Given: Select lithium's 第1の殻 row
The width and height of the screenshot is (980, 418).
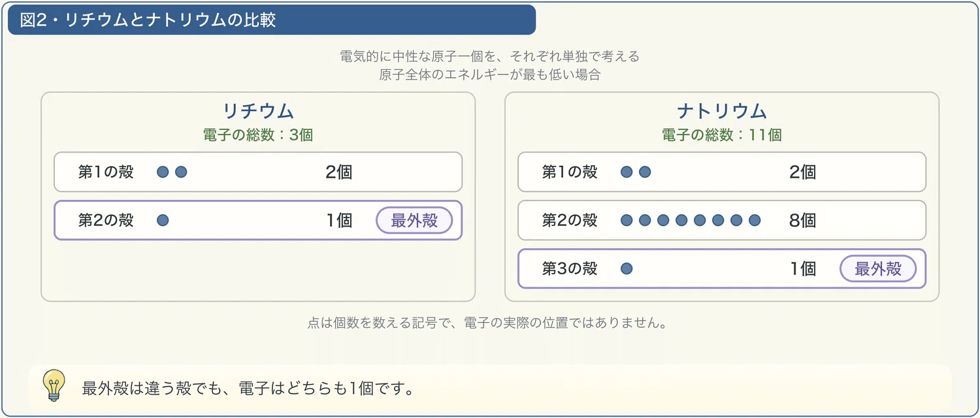Looking at the screenshot, I should pos(258,172).
